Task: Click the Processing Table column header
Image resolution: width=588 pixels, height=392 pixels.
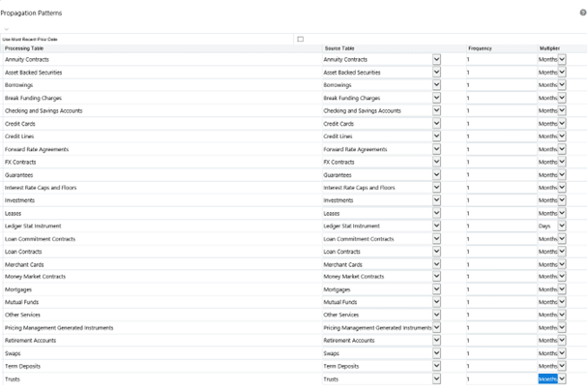Action: (x=24, y=48)
